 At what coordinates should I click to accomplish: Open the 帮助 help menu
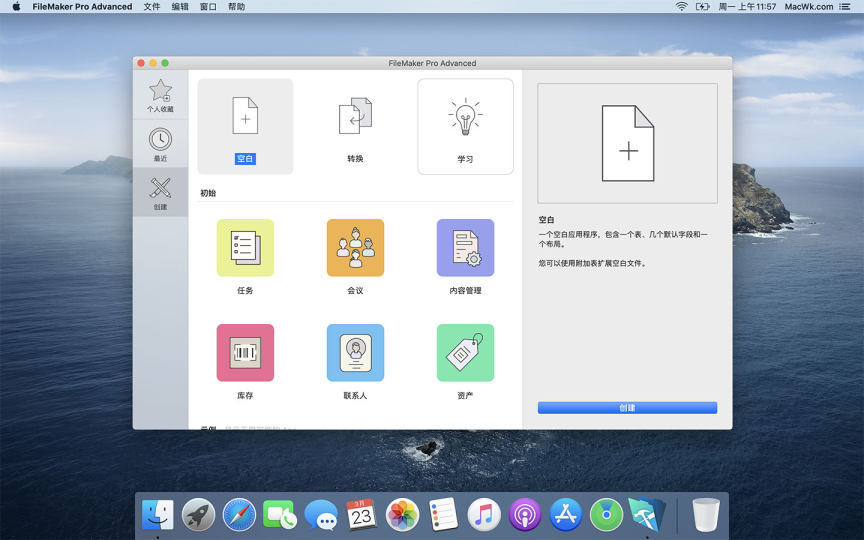click(236, 7)
